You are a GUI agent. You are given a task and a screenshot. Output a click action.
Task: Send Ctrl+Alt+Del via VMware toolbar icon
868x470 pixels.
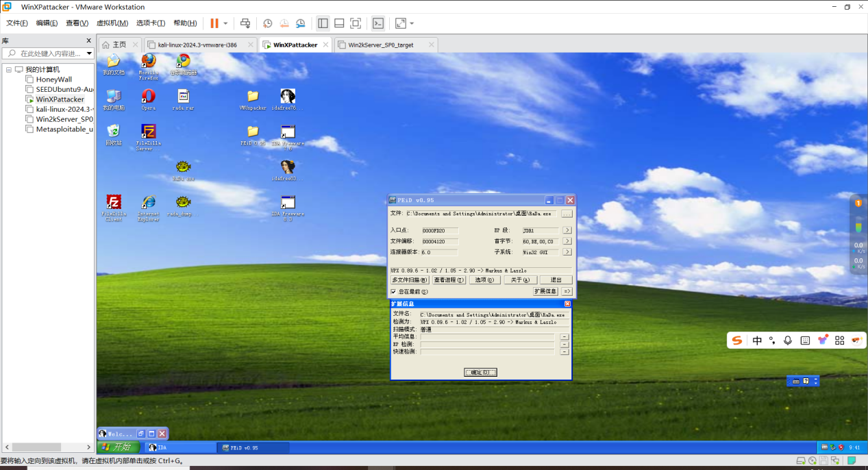[x=245, y=23]
